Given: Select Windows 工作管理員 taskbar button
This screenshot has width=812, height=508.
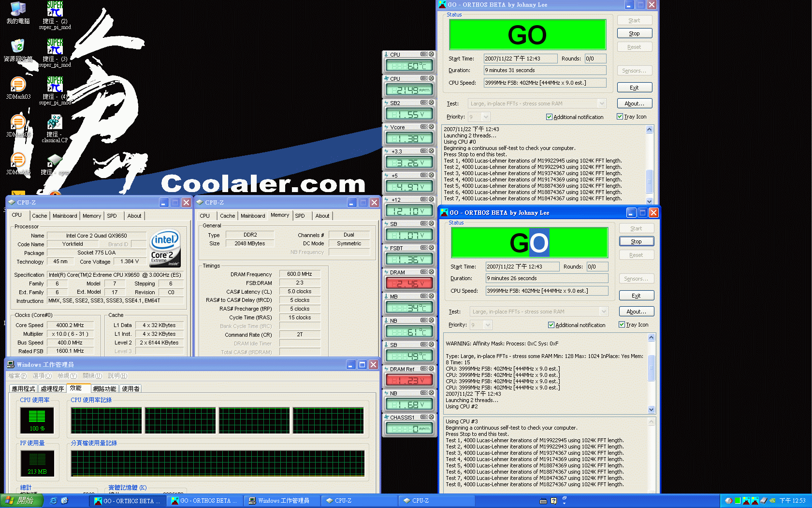Looking at the screenshot, I should 282,501.
